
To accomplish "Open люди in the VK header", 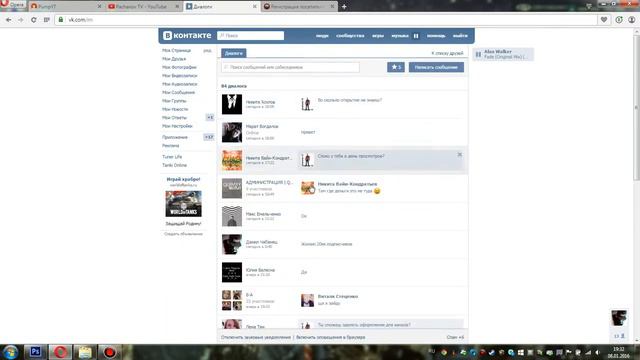I will tap(322, 36).
